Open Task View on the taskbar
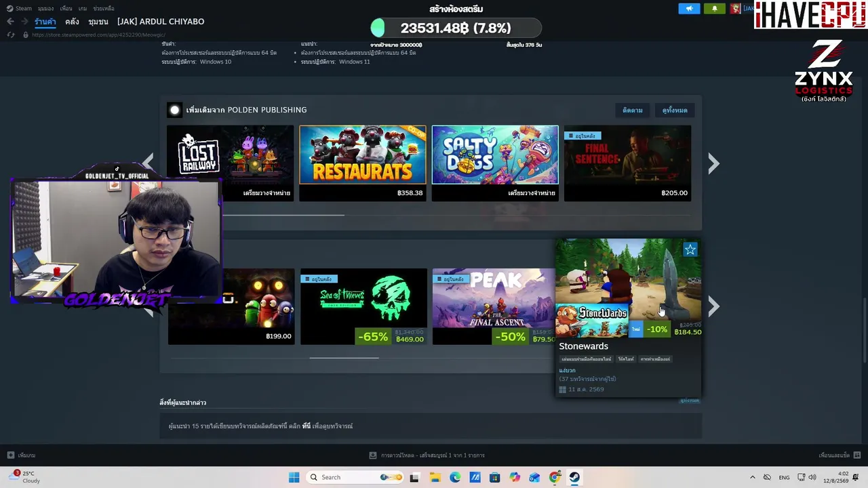The height and width of the screenshot is (488, 868). pyautogui.click(x=414, y=477)
